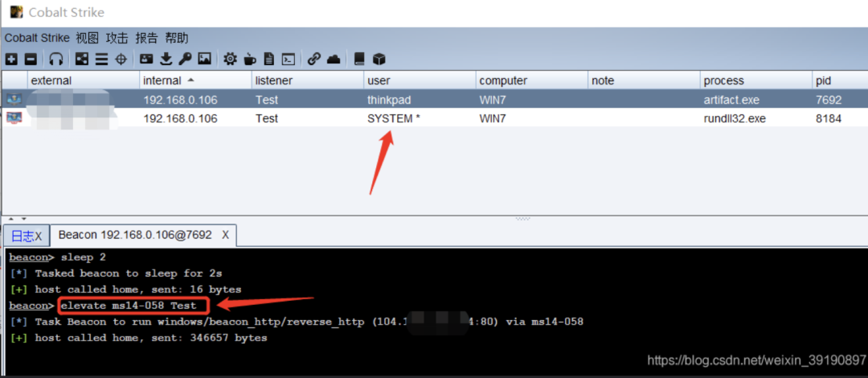Sort by the user column header
This screenshot has width=868, height=378.
[x=420, y=80]
